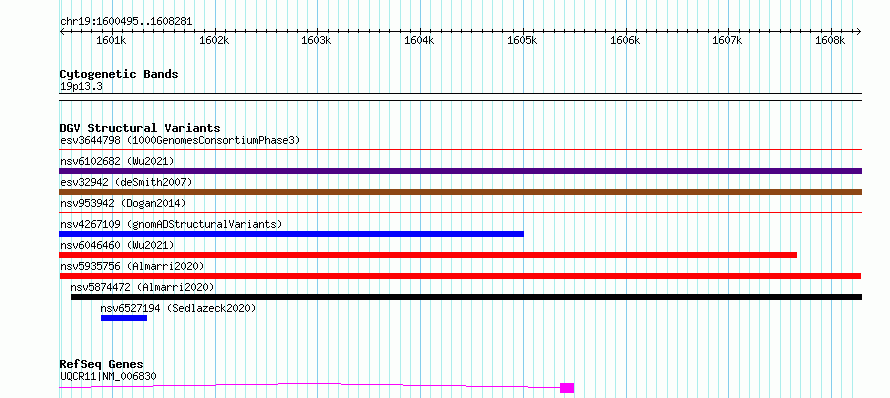This screenshot has height=398, width=890.
Task: Select the DGV Structural Variants track title
Action: click(140, 128)
